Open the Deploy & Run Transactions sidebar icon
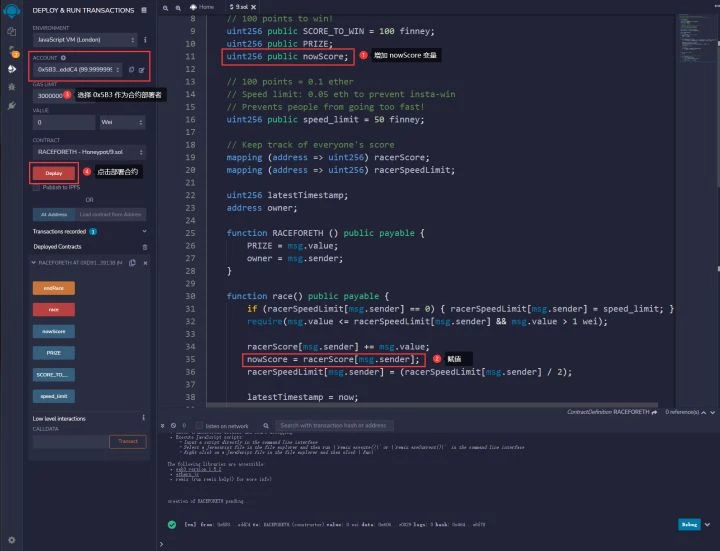This screenshot has height=551, width=720. pos(11,69)
